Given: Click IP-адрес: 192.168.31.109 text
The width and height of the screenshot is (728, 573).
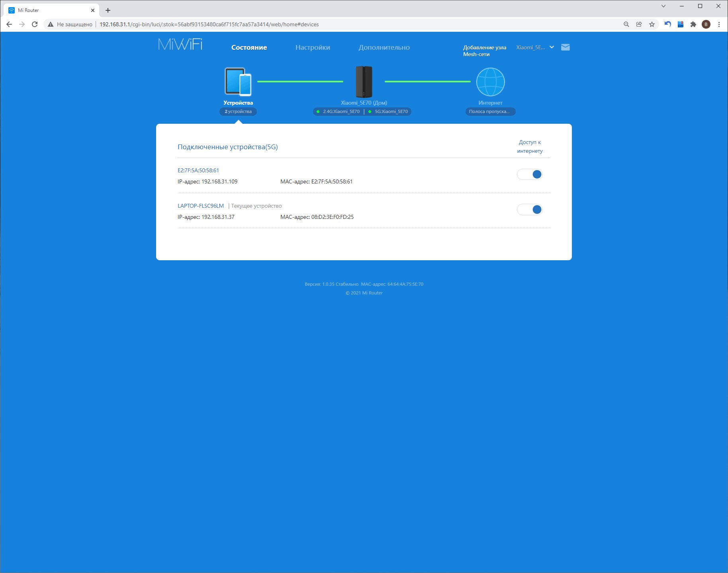Looking at the screenshot, I should 207,181.
